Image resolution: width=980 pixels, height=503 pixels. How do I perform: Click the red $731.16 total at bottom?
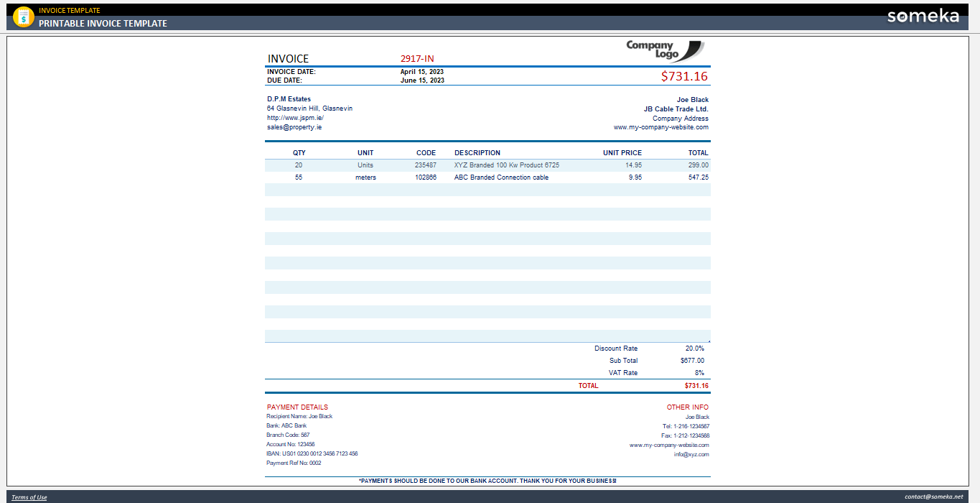point(696,386)
